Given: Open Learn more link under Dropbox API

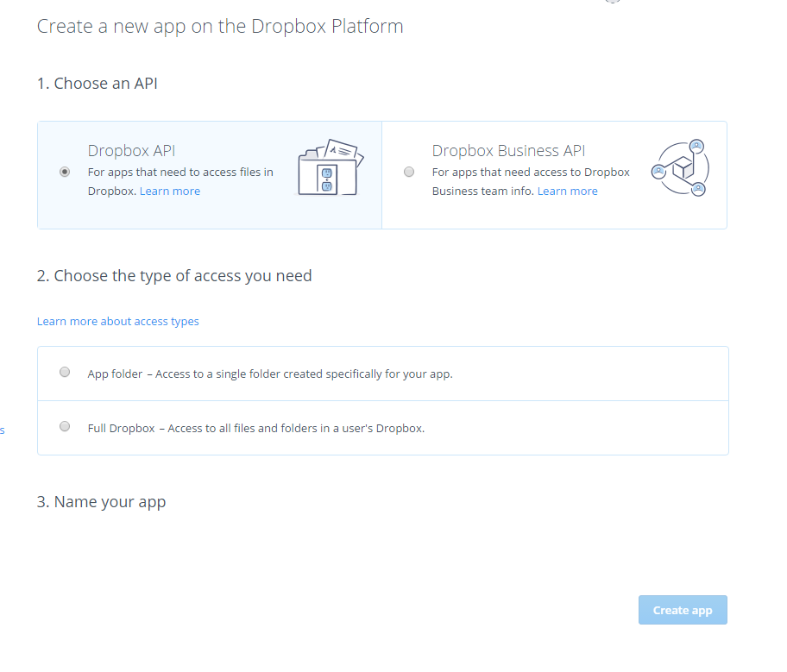Looking at the screenshot, I should [170, 192].
